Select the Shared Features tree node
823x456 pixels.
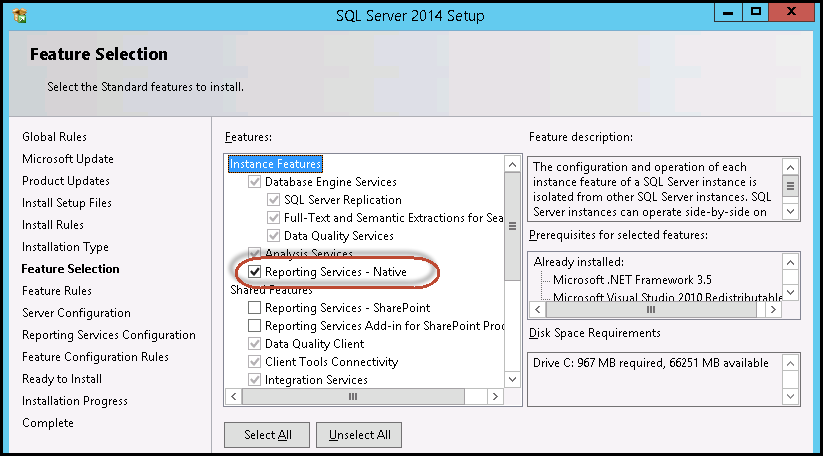click(x=271, y=290)
